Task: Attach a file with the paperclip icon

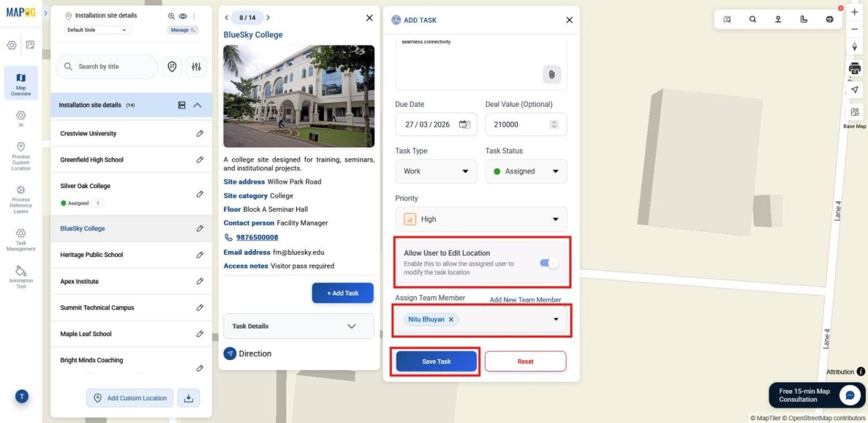Action: [x=551, y=74]
